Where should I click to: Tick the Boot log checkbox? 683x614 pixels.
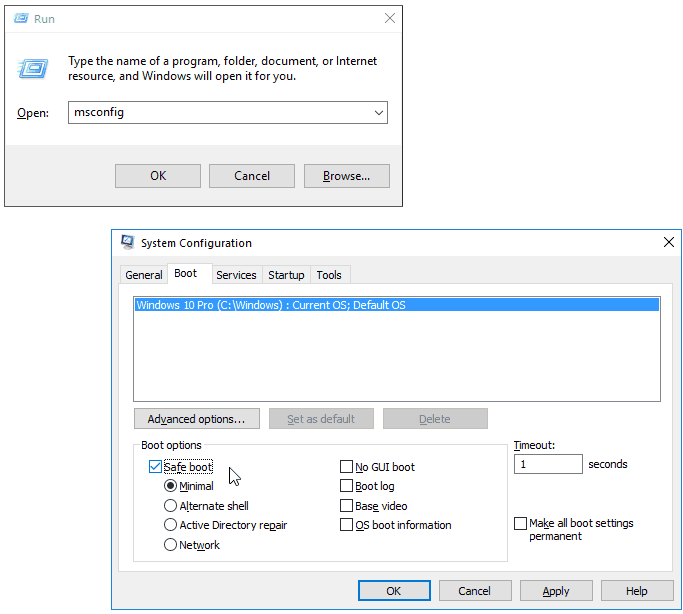point(347,486)
